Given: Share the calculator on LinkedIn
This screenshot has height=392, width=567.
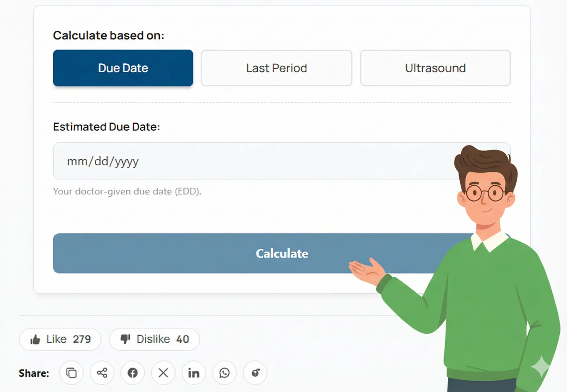Looking at the screenshot, I should pos(194,373).
